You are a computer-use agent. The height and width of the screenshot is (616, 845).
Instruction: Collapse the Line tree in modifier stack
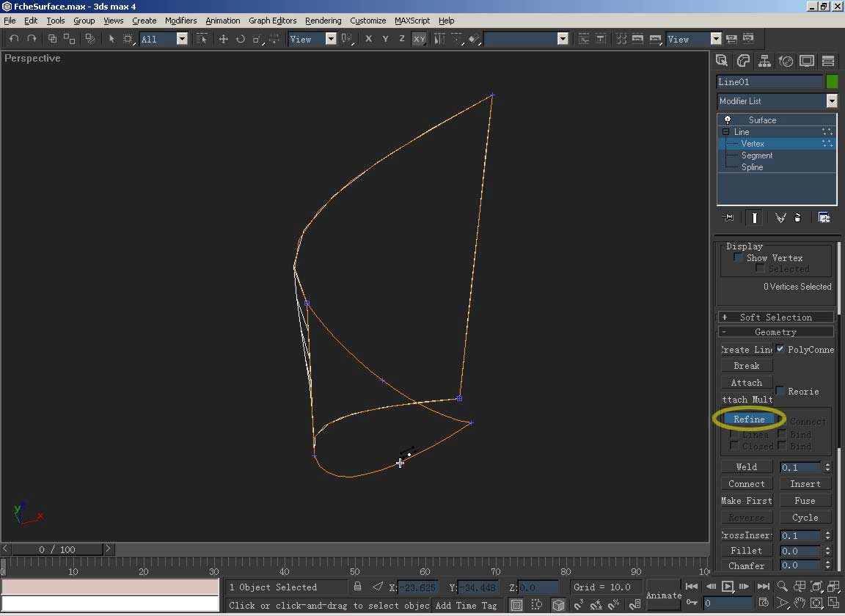725,132
